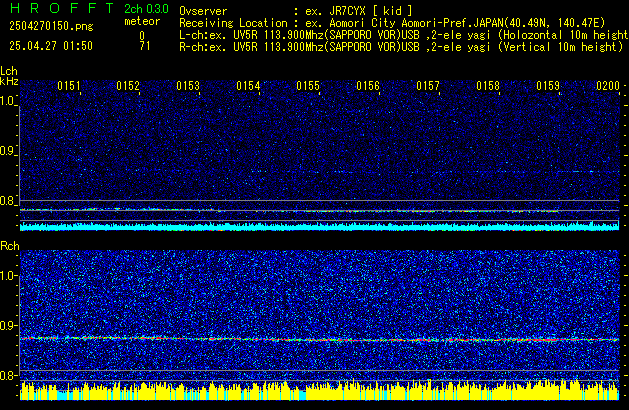This screenshot has height=410, width=629.
Task: Click the version label 2ch 0.3.0
Action: pos(146,9)
